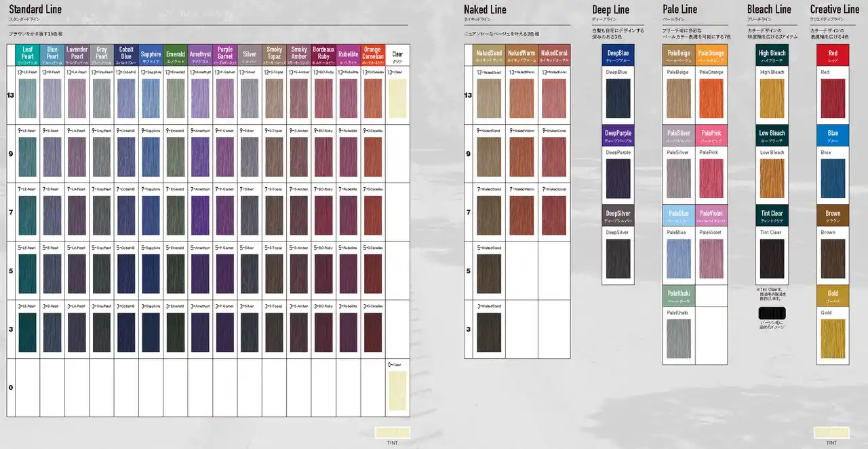Screen dimensions: 868x449
Task: Click the PalePink header tile
Action: (711, 136)
